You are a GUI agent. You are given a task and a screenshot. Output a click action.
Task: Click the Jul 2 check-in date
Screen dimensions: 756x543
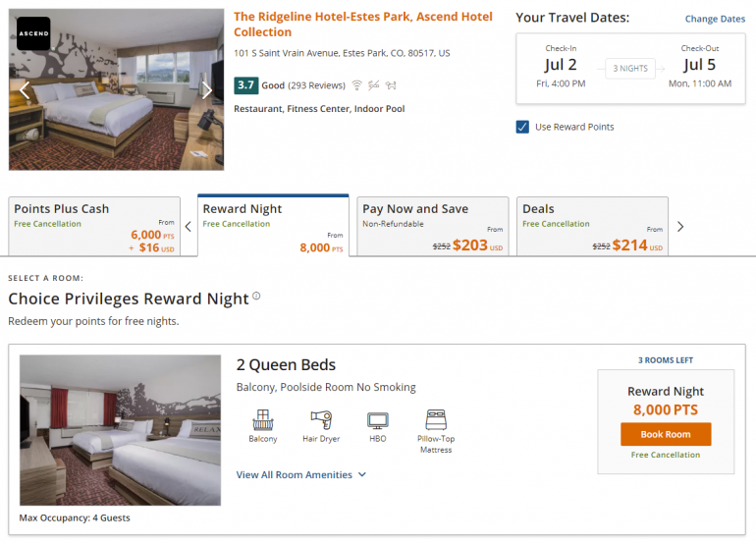(561, 66)
